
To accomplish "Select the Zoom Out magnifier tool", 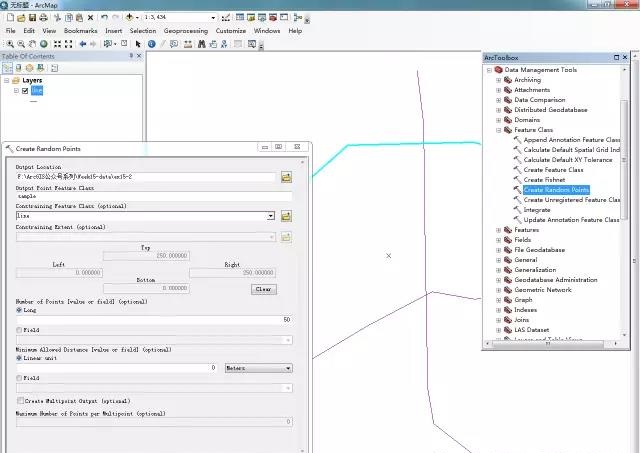I will (21, 44).
